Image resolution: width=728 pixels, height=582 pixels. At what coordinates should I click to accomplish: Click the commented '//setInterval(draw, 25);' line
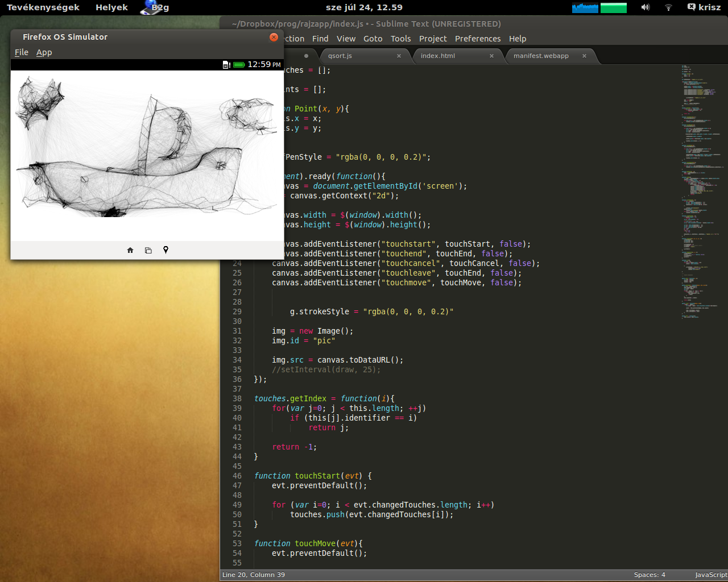(326, 369)
